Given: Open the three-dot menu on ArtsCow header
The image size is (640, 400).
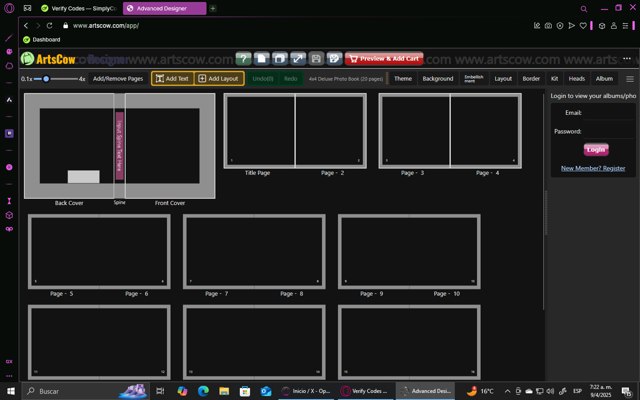Looking at the screenshot, I should (627, 59).
